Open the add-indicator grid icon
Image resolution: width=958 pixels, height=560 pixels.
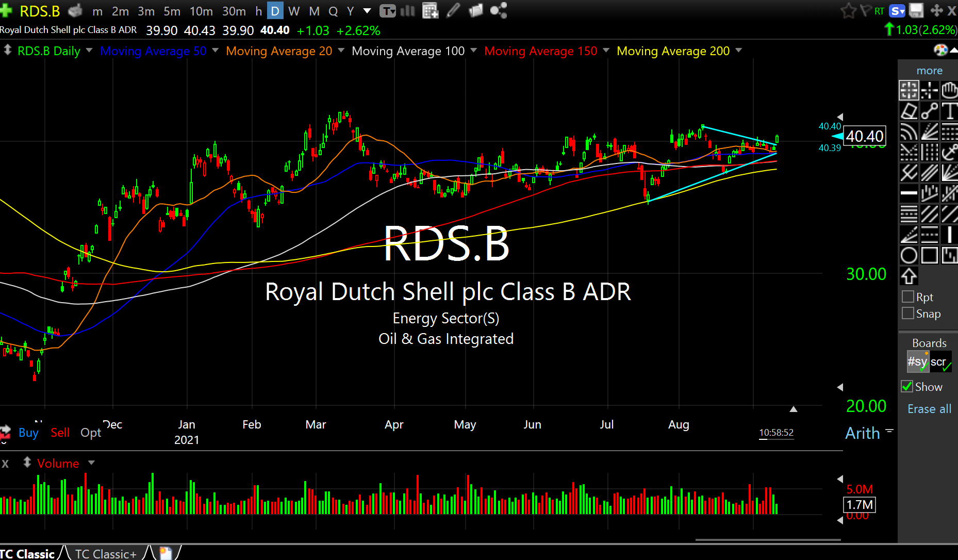[x=430, y=11]
